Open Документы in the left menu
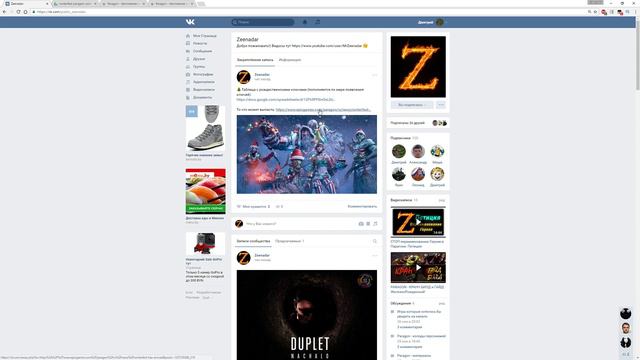This screenshot has width=640, height=360. [x=202, y=98]
